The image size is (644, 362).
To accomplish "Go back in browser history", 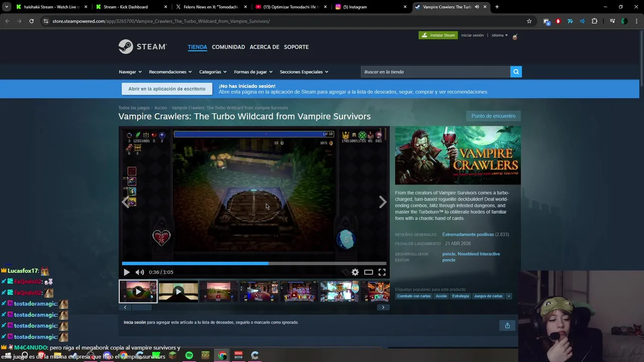I will pyautogui.click(x=7, y=21).
